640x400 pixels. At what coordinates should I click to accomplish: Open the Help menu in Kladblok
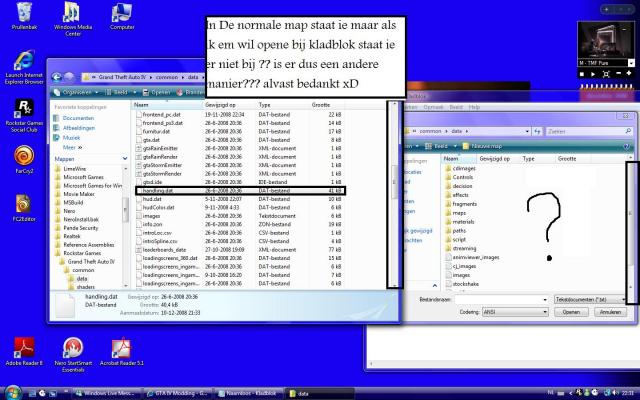(x=474, y=107)
